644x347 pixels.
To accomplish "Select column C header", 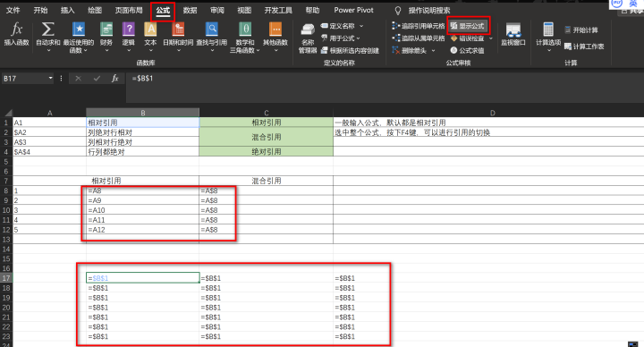I will tap(267, 113).
